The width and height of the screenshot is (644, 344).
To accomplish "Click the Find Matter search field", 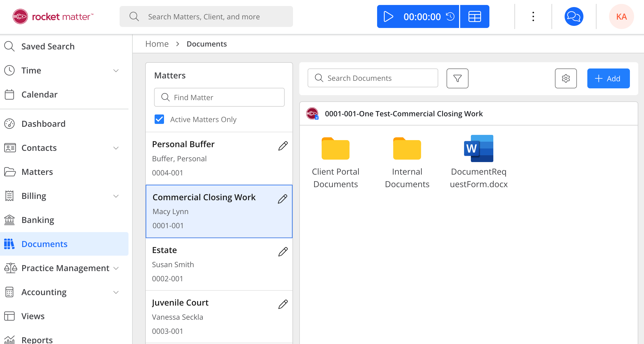I will 219,98.
